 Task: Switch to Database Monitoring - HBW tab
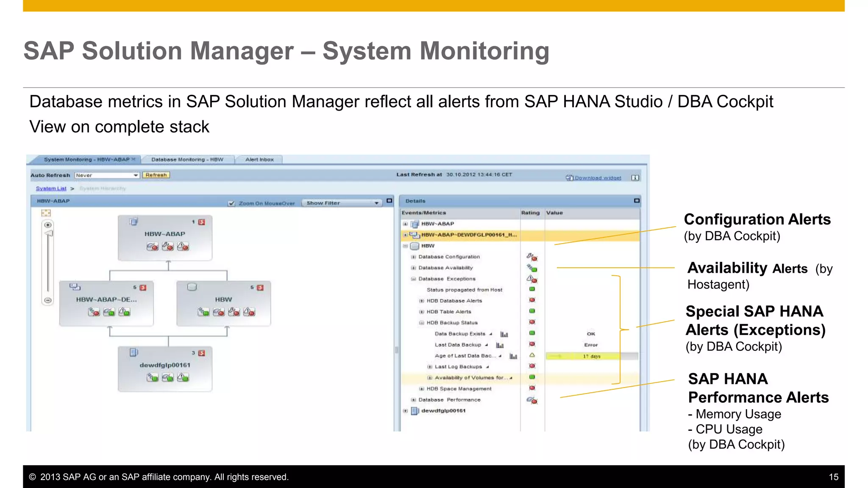click(x=187, y=160)
